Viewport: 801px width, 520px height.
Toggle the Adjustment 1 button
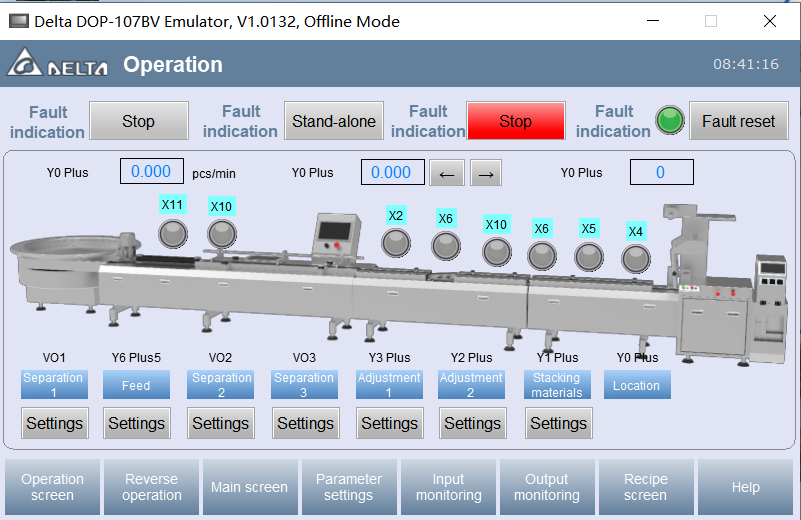tap(389, 385)
